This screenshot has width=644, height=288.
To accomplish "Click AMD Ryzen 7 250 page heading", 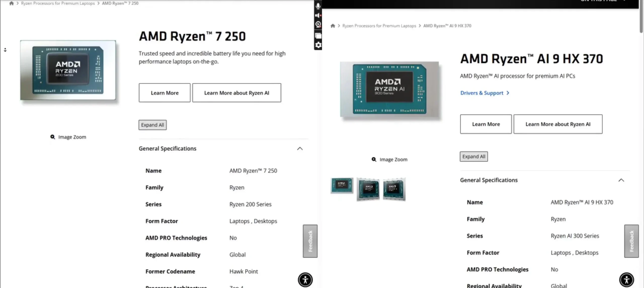I will click(192, 36).
